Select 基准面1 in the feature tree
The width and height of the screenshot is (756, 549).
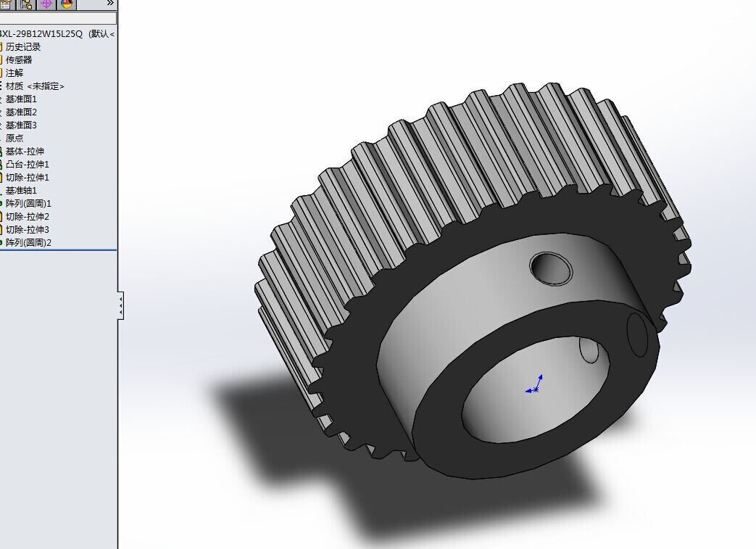pos(21,99)
